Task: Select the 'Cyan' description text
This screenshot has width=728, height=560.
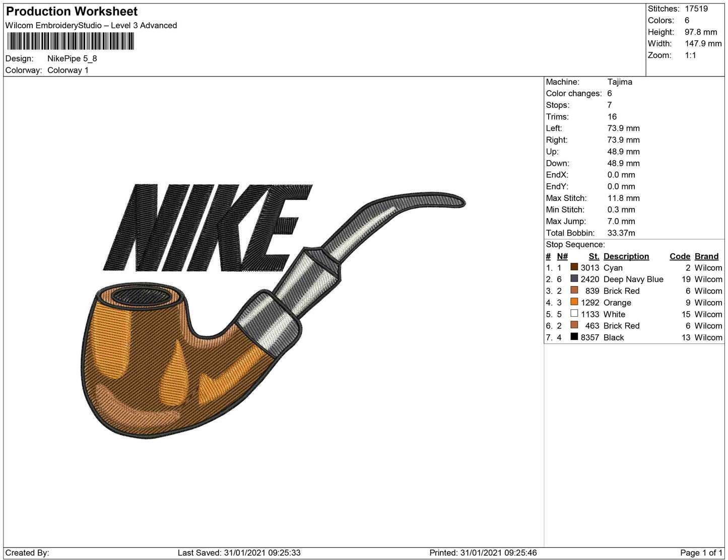Action: tap(613, 267)
